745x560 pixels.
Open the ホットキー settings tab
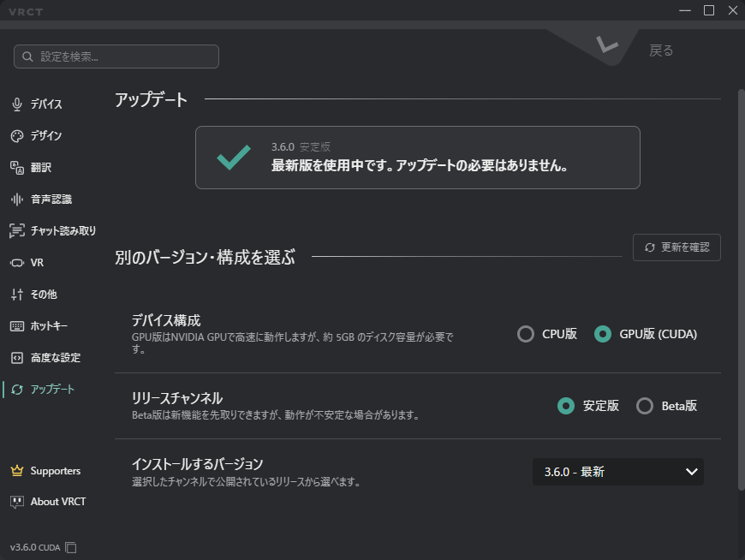click(x=49, y=326)
